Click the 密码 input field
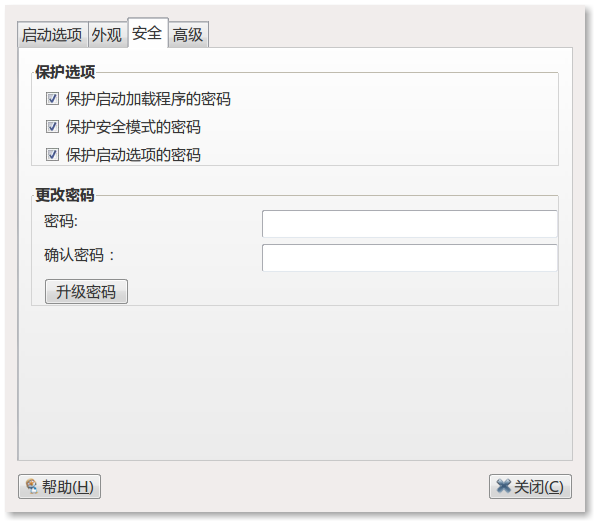Viewport: 594px width, 521px height. click(410, 224)
